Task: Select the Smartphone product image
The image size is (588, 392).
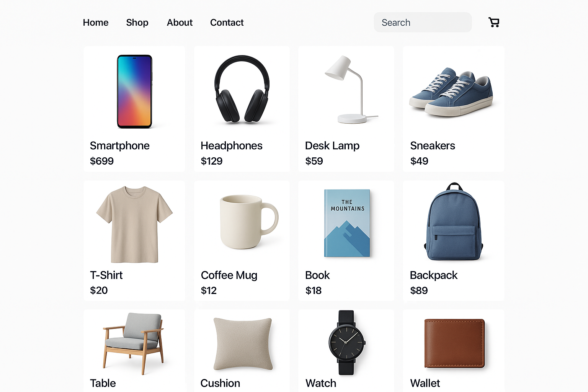Action: [134, 91]
